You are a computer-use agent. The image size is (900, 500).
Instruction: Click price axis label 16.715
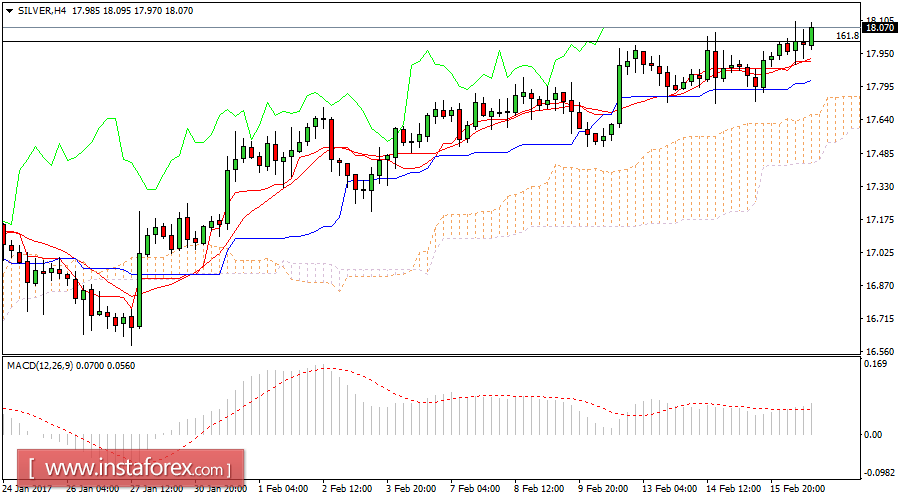[879, 319]
